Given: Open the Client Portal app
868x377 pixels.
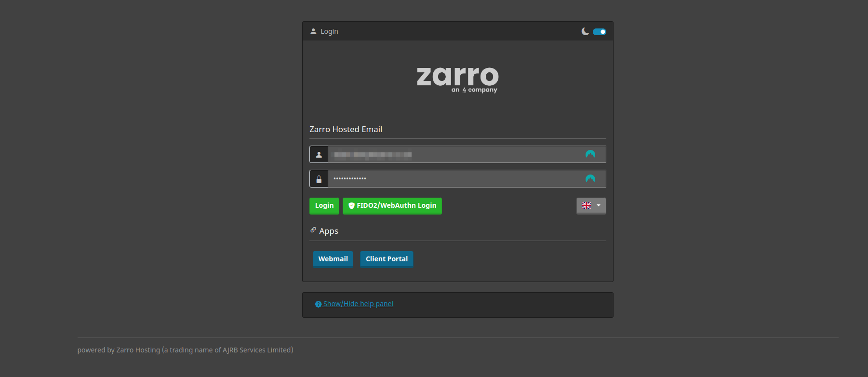Looking at the screenshot, I should [387, 259].
